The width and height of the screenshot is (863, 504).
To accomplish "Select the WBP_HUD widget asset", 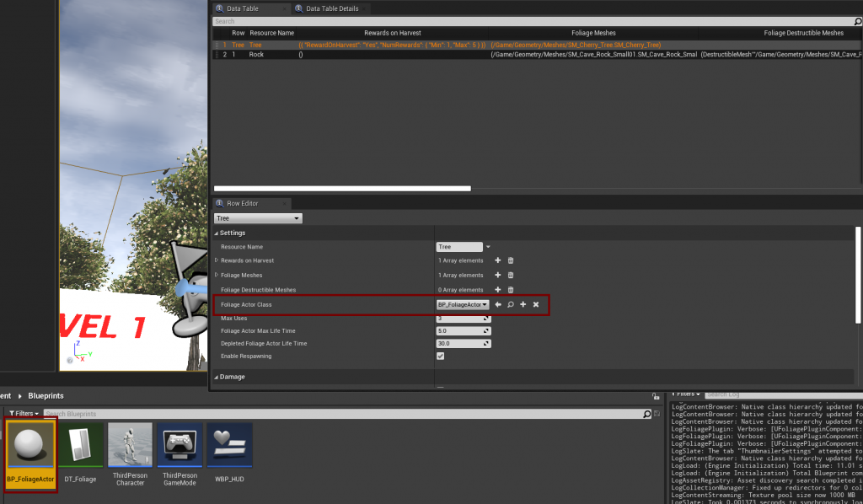I will pyautogui.click(x=229, y=454).
